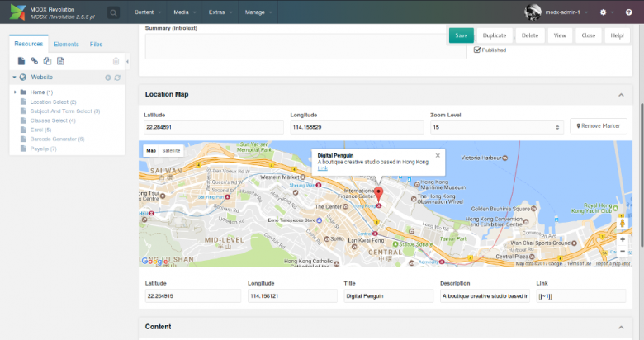
Task: Click the Help! button
Action: pos(617,35)
